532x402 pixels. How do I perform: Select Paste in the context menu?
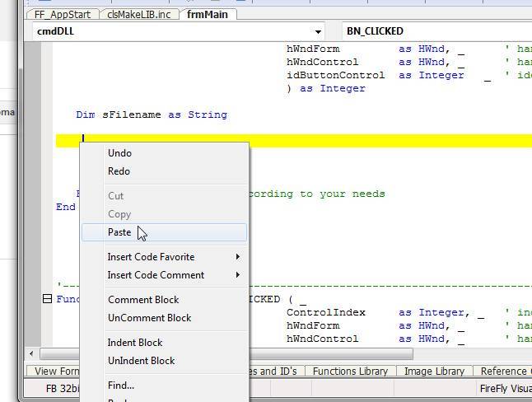click(x=119, y=232)
